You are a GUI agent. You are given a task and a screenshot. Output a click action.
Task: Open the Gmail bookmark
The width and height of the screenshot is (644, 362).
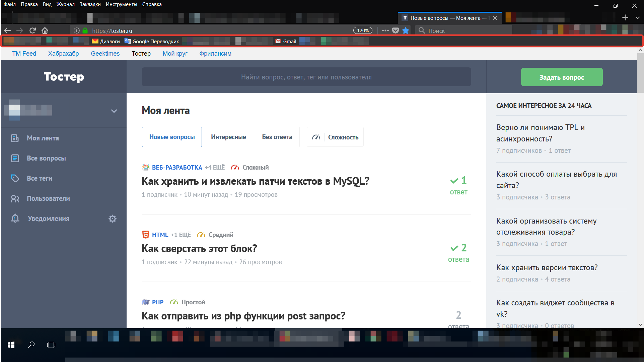286,41
